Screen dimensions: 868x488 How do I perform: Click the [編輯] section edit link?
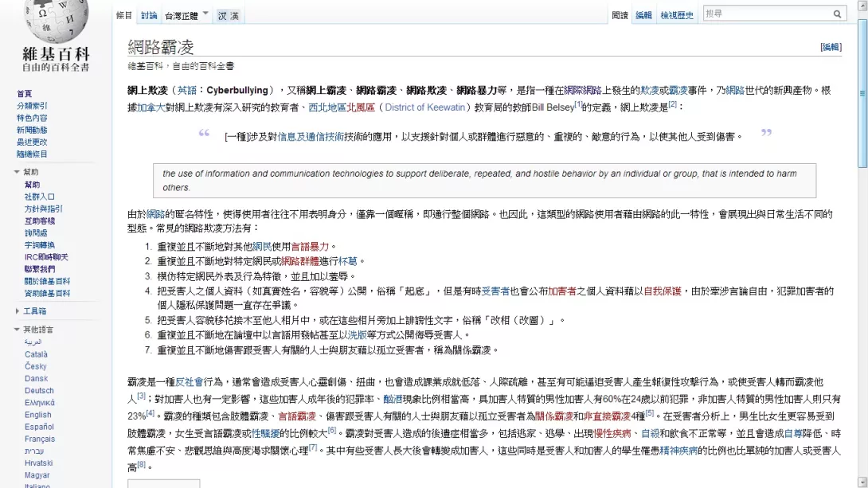[831, 47]
